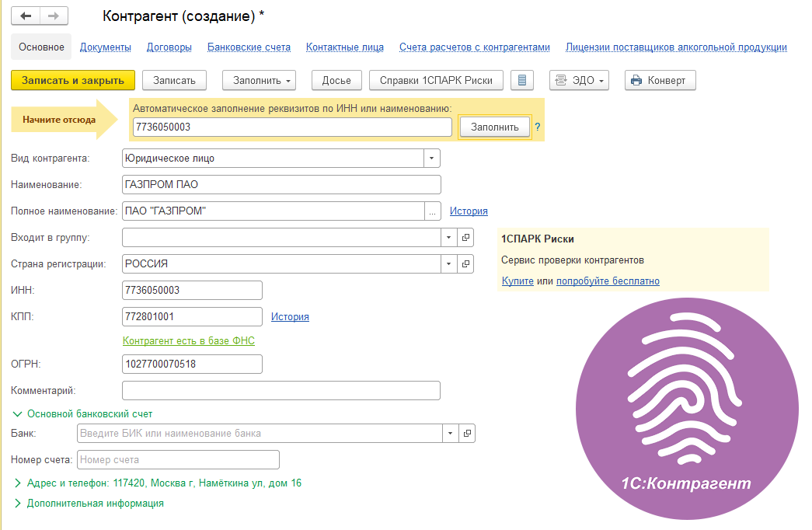
Task: Switch to Договоры tab
Action: pos(169,47)
